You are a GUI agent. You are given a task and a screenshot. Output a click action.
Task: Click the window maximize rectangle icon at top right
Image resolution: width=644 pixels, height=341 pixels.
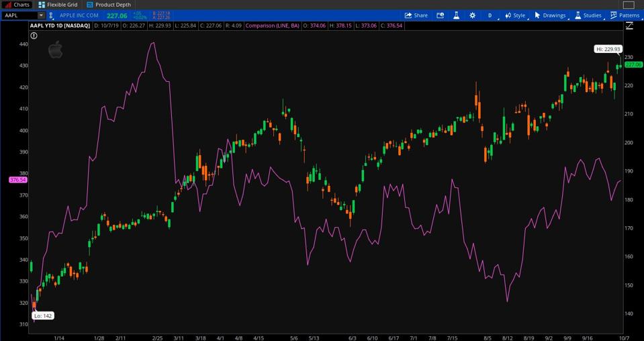click(629, 5)
